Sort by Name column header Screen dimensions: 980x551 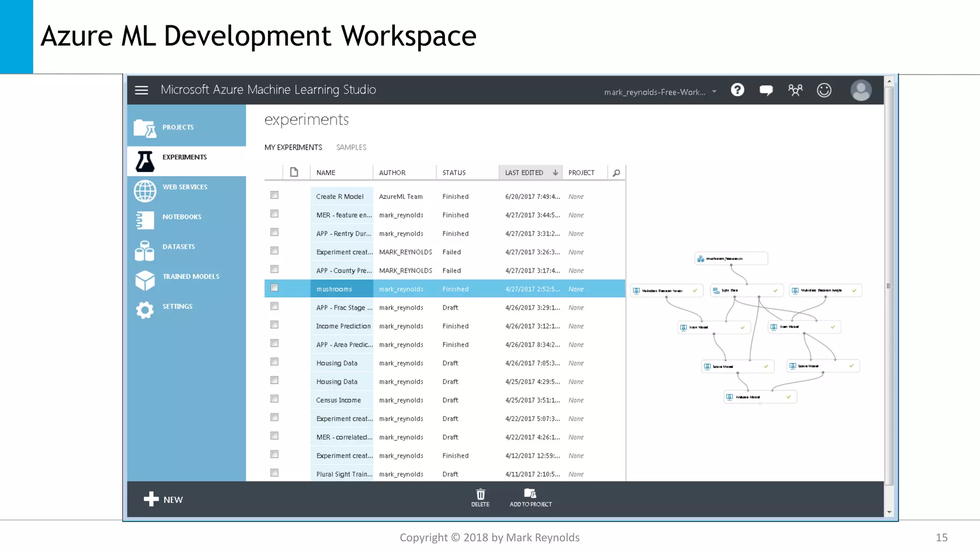(326, 173)
